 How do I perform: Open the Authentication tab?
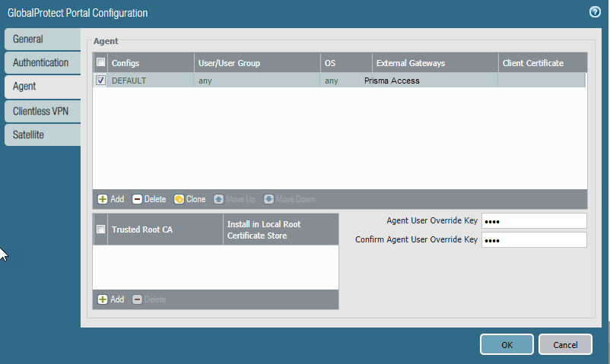pyautogui.click(x=42, y=63)
